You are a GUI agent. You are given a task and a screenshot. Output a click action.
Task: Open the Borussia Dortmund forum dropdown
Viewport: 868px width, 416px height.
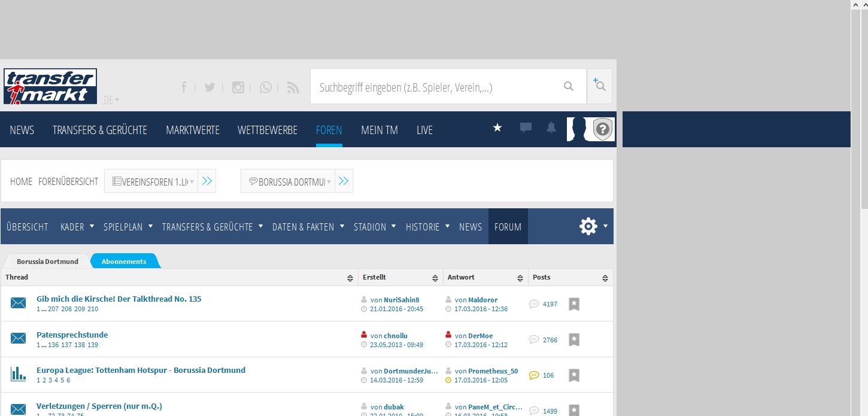click(x=288, y=181)
